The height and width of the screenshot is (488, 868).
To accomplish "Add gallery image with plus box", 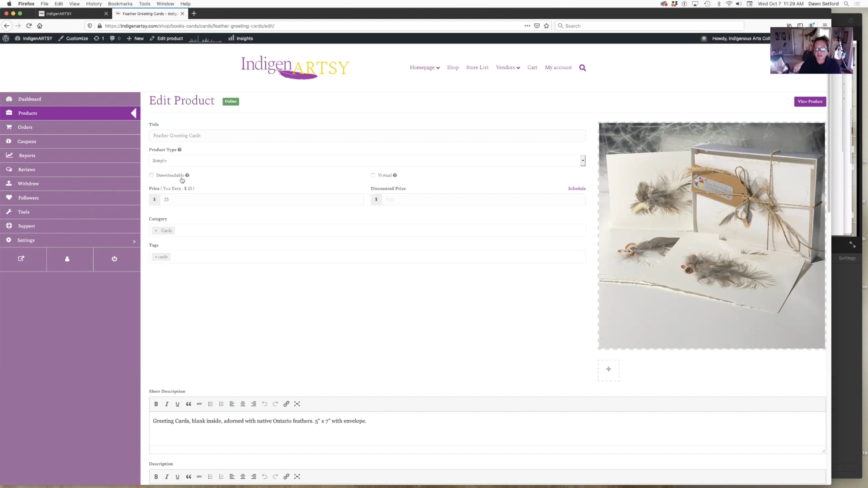I will click(608, 369).
